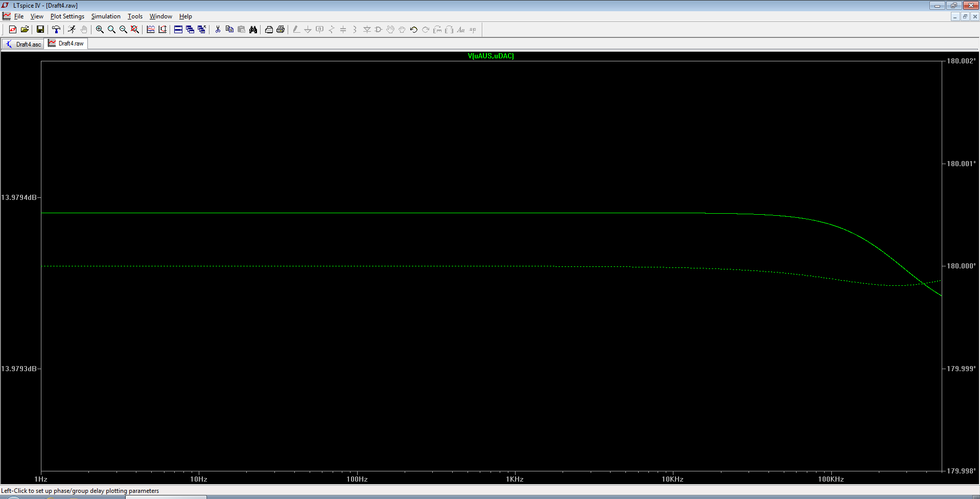Screen dimensions: 980x499
Task: Click the 1KHz frequency axis label
Action: (x=515, y=479)
